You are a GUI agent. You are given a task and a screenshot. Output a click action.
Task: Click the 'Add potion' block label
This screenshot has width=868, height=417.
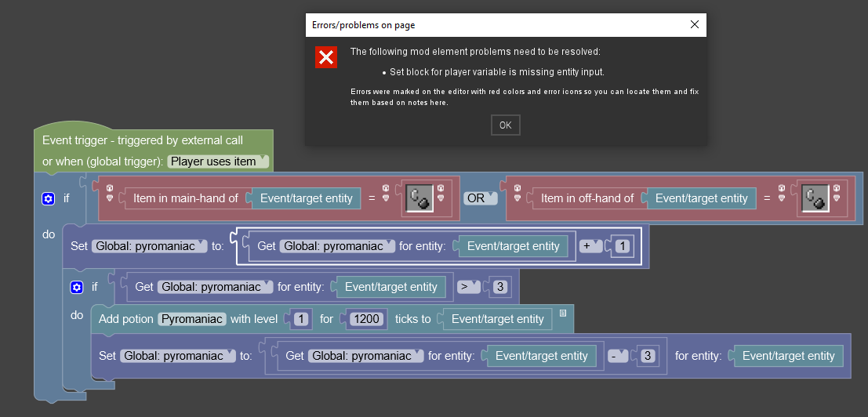coord(127,319)
